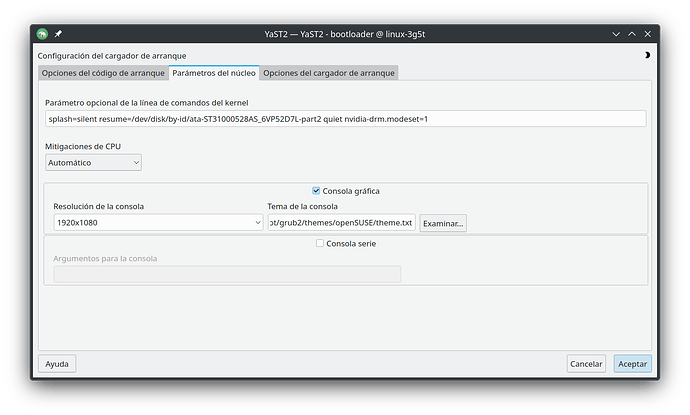Click the Argumentos para la consola field
The width and height of the screenshot is (690, 415).
point(227,274)
